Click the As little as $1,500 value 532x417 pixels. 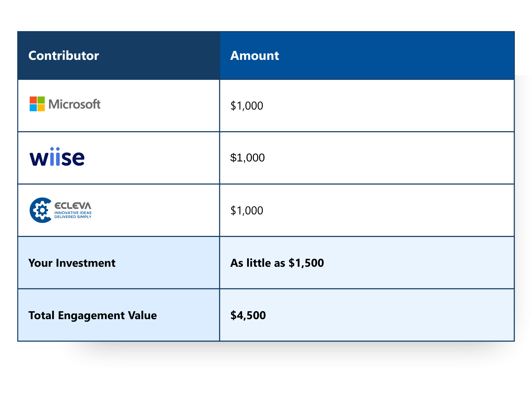[277, 263]
